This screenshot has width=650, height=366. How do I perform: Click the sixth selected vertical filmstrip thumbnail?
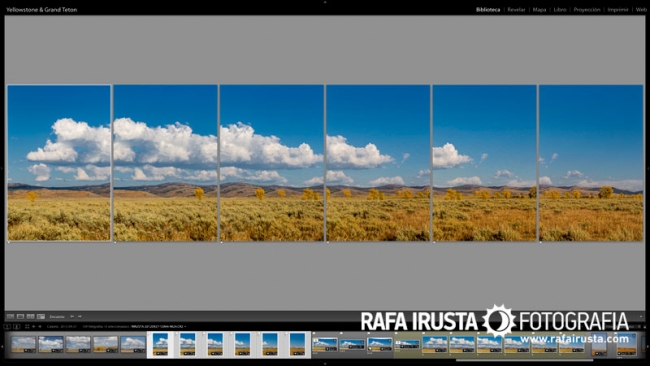point(297,344)
